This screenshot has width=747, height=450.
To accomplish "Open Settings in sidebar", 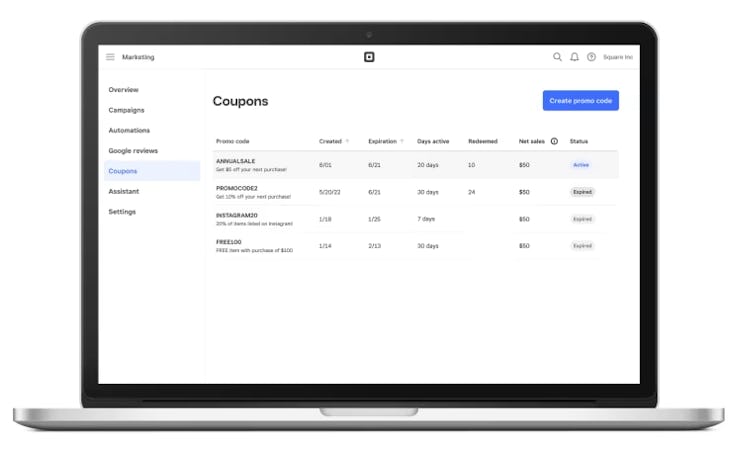I will [x=122, y=212].
